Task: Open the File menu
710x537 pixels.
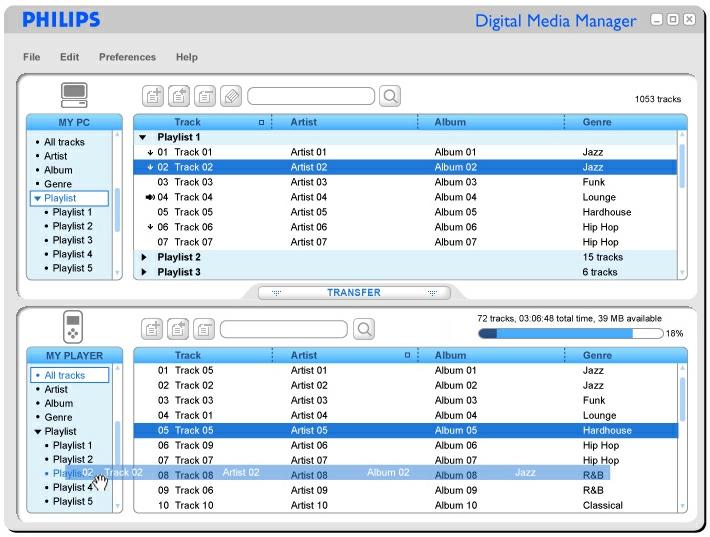Action: [32, 57]
